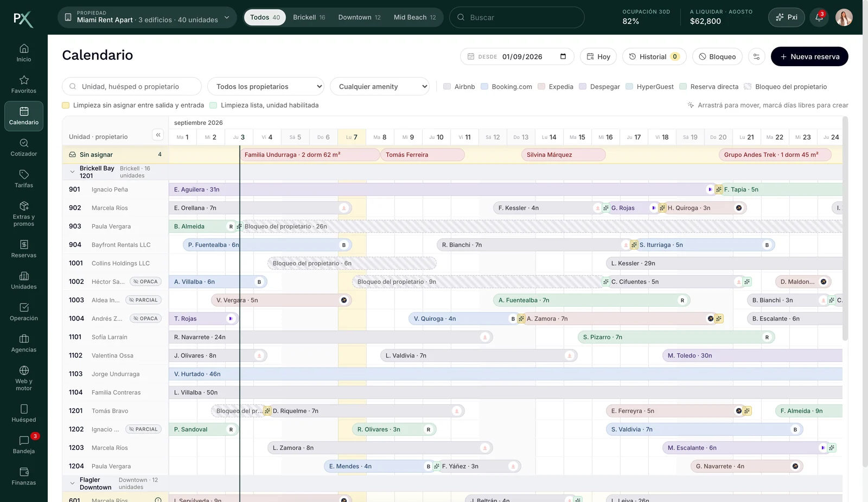Click the PX logo
The width and height of the screenshot is (868, 502).
pos(23,20)
